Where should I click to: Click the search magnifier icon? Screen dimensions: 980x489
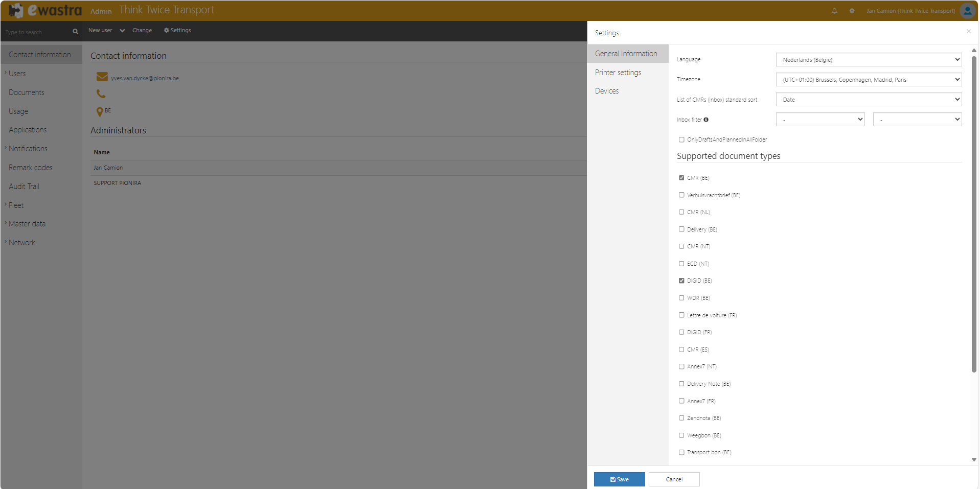[75, 31]
